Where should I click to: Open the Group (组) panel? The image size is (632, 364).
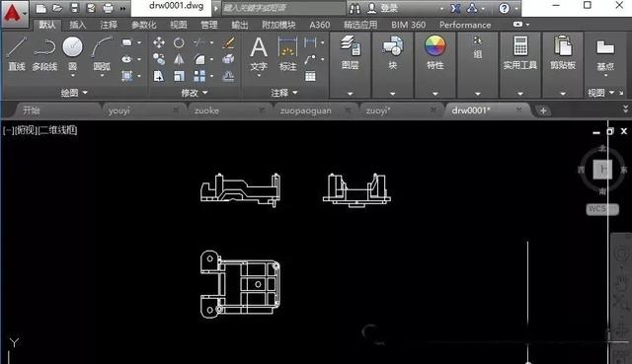tap(478, 47)
